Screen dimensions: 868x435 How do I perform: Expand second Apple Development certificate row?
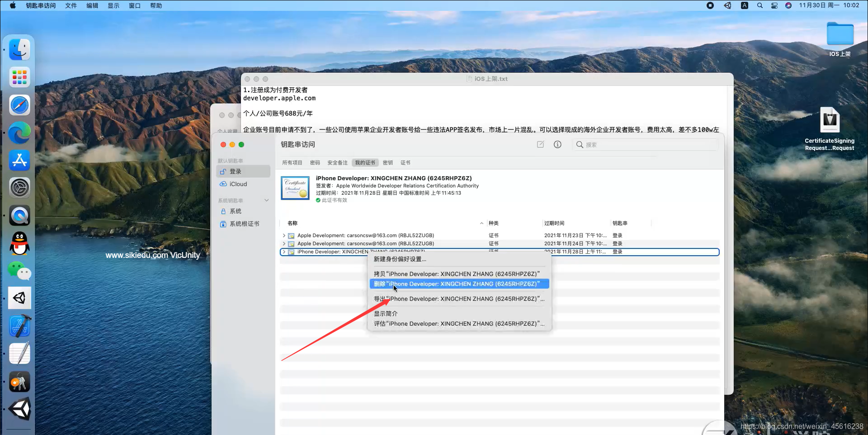pyautogui.click(x=284, y=243)
